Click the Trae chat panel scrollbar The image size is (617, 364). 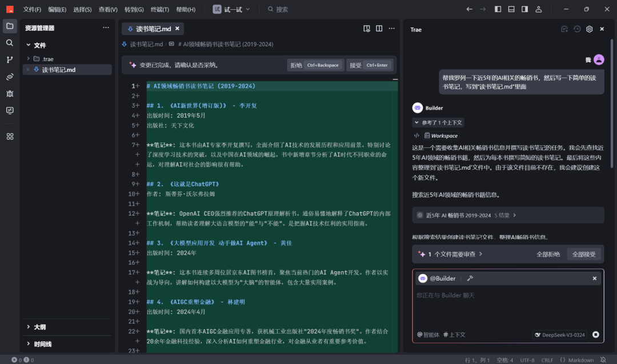(611, 103)
